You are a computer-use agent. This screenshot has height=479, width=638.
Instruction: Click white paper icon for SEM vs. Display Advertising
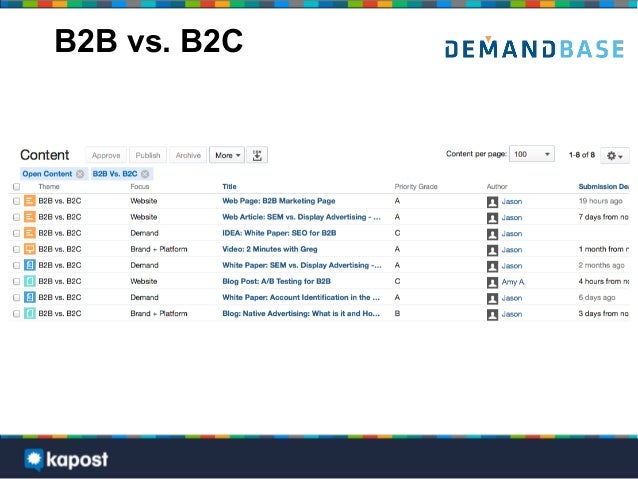pos(30,265)
